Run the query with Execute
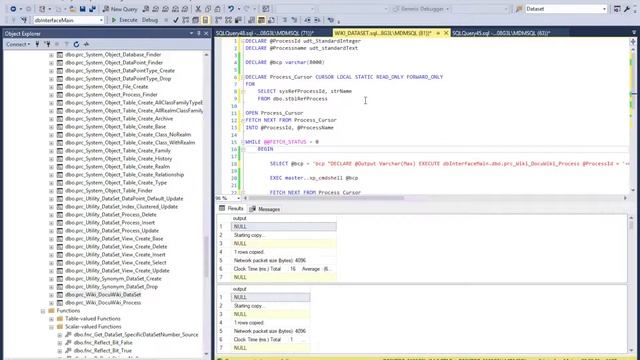This screenshot has height=360, width=640. 124,20
